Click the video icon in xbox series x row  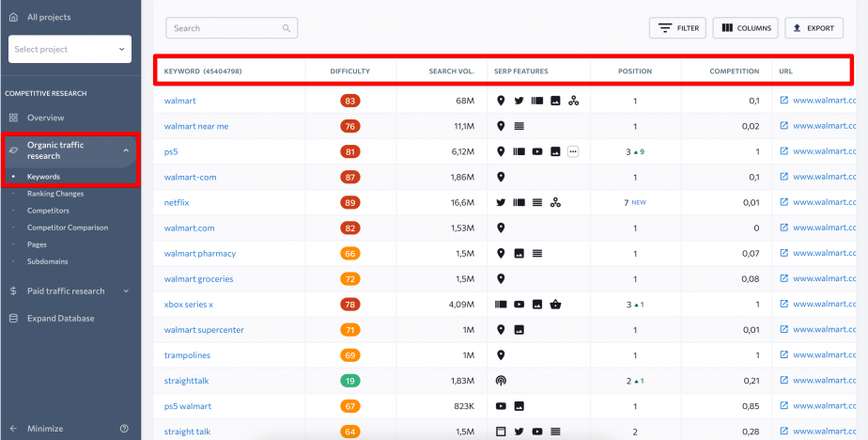pyautogui.click(x=519, y=305)
